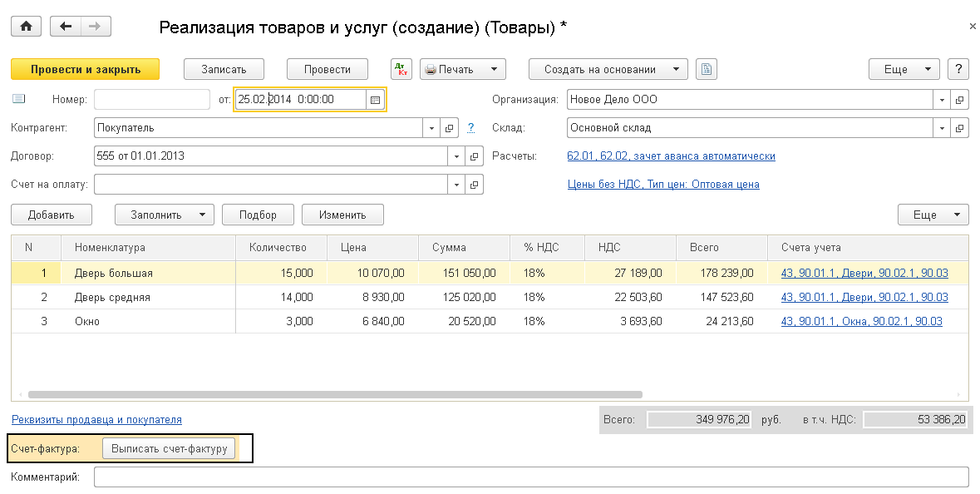Image resolution: width=980 pixels, height=494 pixels.
Task: Click the Дт/Кт postings icon
Action: [x=401, y=70]
